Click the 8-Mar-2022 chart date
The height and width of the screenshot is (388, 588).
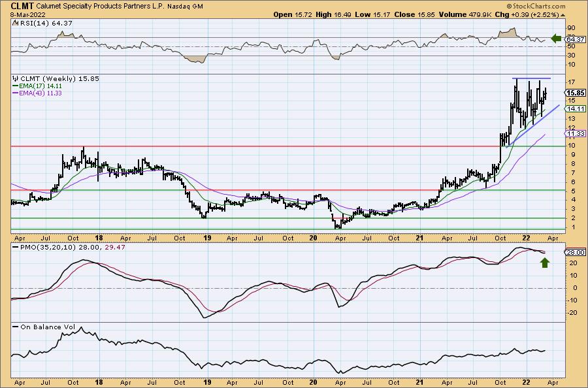point(28,14)
